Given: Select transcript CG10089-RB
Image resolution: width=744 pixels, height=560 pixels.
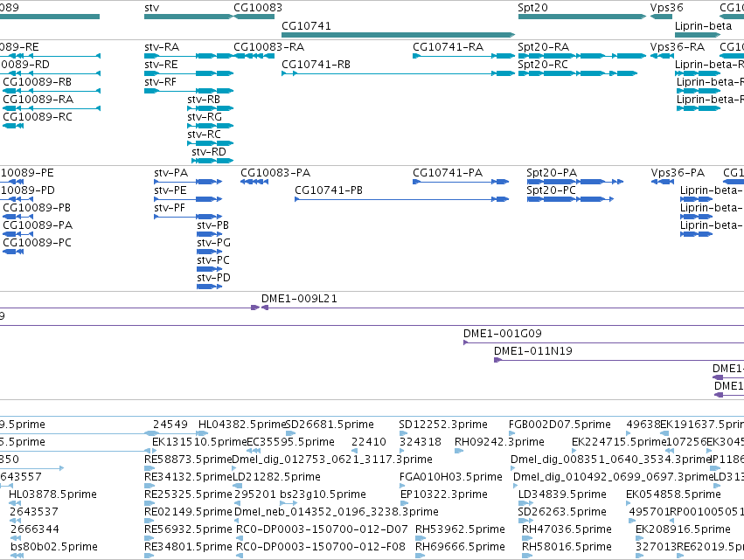Looking at the screenshot, I should 52,91.
